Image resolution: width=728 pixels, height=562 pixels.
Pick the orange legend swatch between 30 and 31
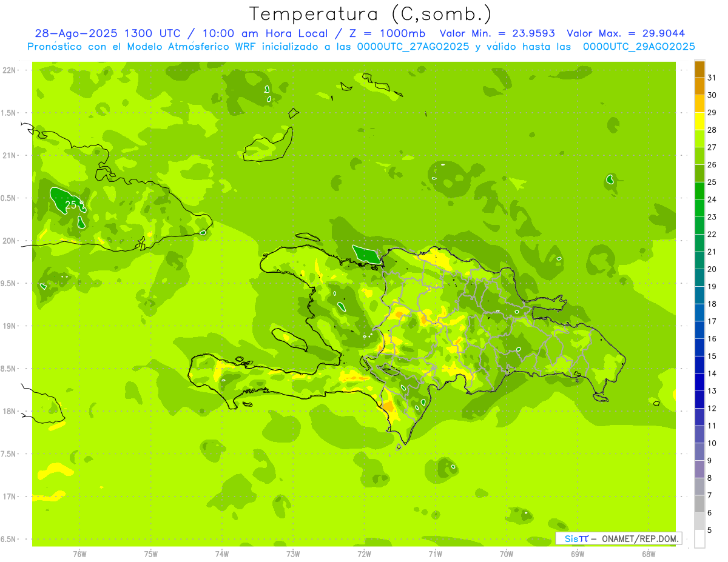[x=699, y=86]
